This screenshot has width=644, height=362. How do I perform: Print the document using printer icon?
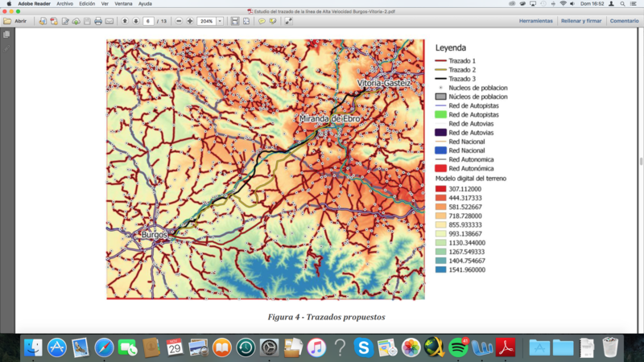click(98, 21)
